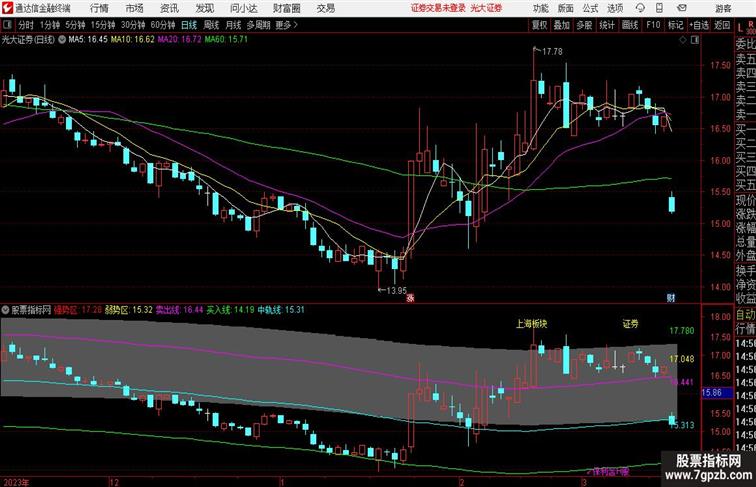Click the 上海板块 label in indicator pane
The image size is (756, 487).
(x=531, y=324)
